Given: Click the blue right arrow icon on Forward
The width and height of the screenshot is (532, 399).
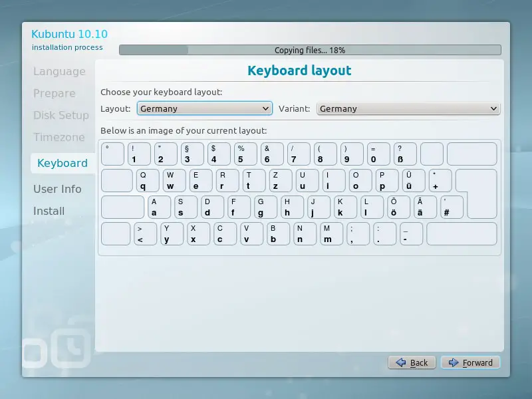Looking at the screenshot, I should (454, 362).
